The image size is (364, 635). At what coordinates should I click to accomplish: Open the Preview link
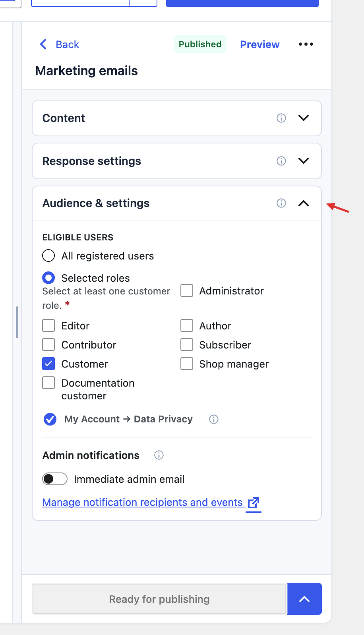(259, 45)
